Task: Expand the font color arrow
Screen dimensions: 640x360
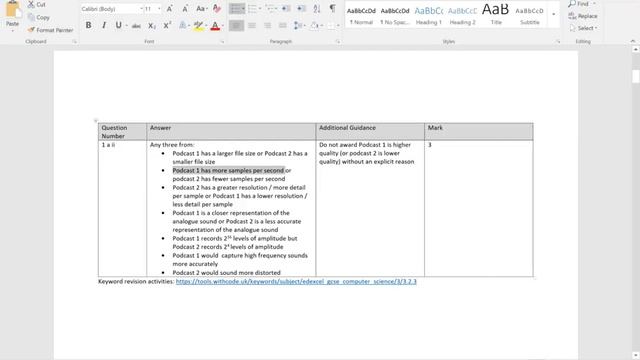Action: (222, 26)
